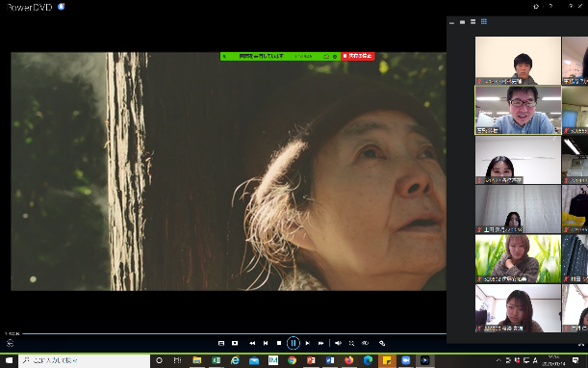Image resolution: width=588 pixels, height=368 pixels.
Task: Select participant tile with blue shirt and glasses
Action: coord(518,110)
